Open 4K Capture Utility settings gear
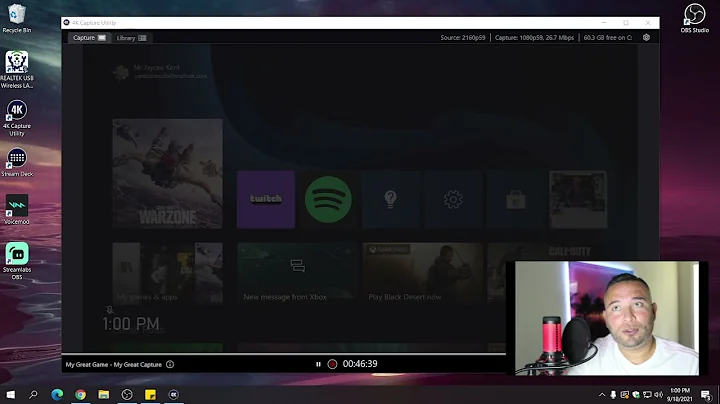Screen dimensions: 720x404 point(646,38)
